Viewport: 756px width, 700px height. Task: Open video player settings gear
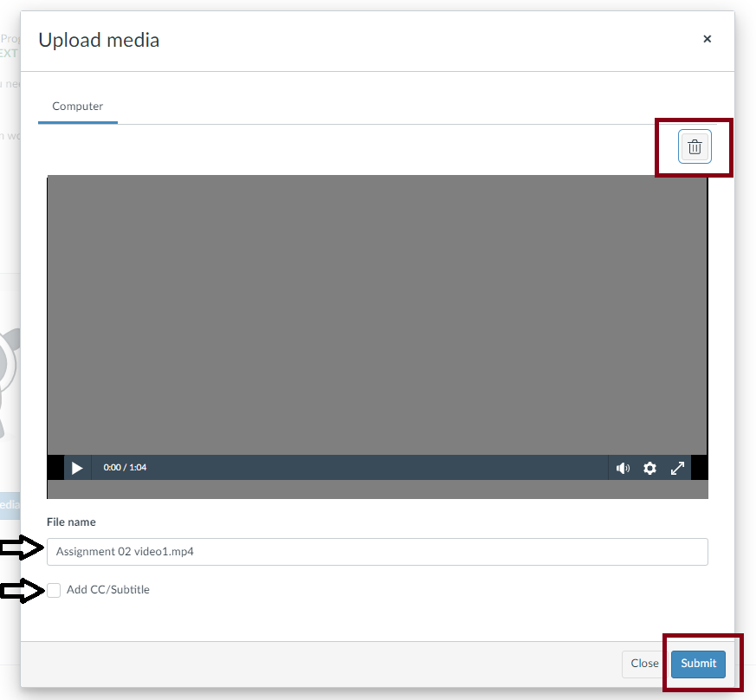pyautogui.click(x=649, y=468)
